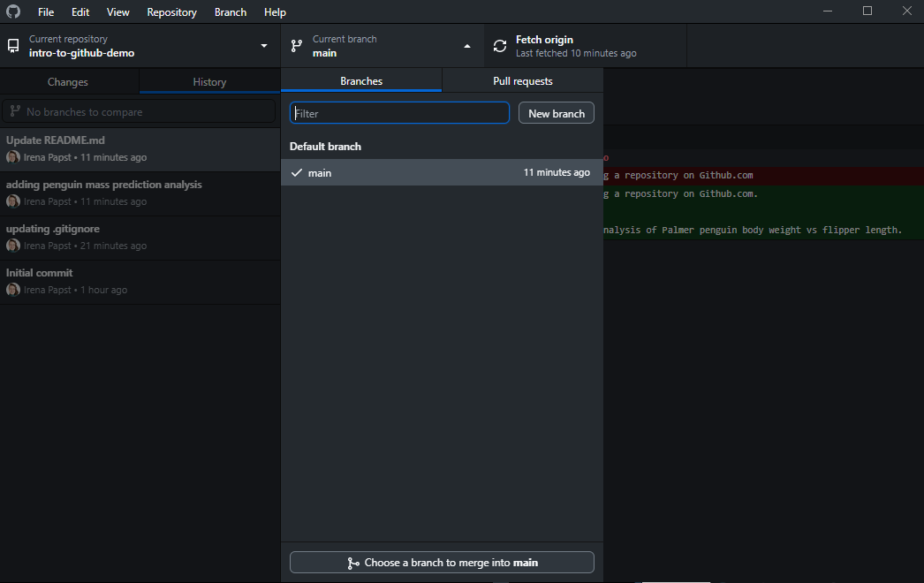Image resolution: width=924 pixels, height=583 pixels.
Task: Choose a branch to merge into main
Action: point(442,563)
